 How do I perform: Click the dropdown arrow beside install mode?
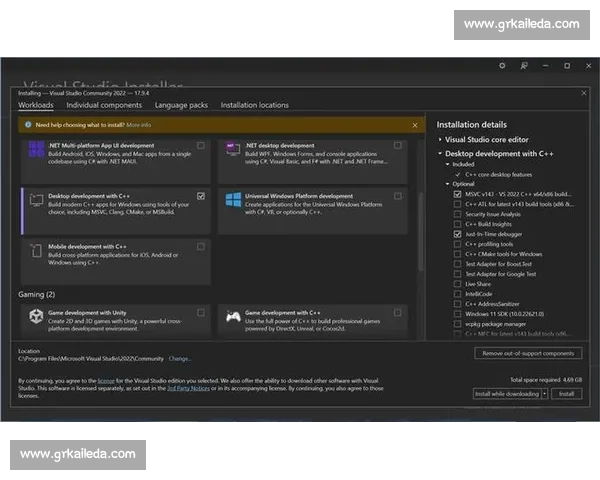tap(545, 393)
